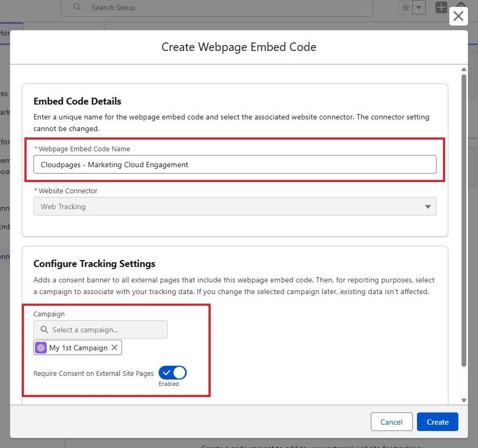The image size is (478, 448).
Task: Click the campaign search magnifier icon
Action: (45, 330)
